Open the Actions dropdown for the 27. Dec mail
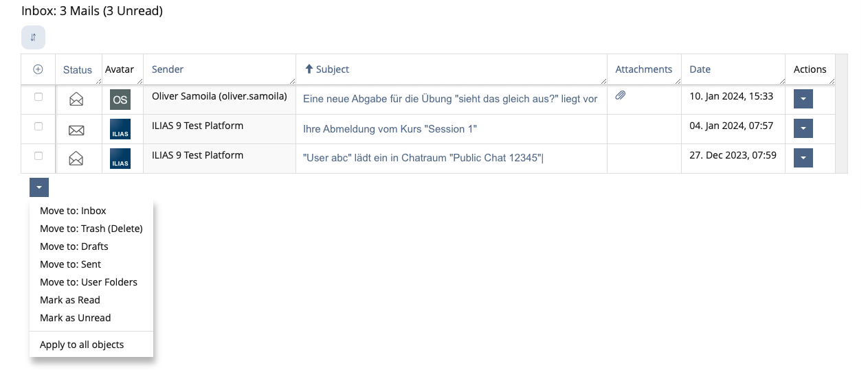The image size is (868, 370). pyautogui.click(x=803, y=158)
